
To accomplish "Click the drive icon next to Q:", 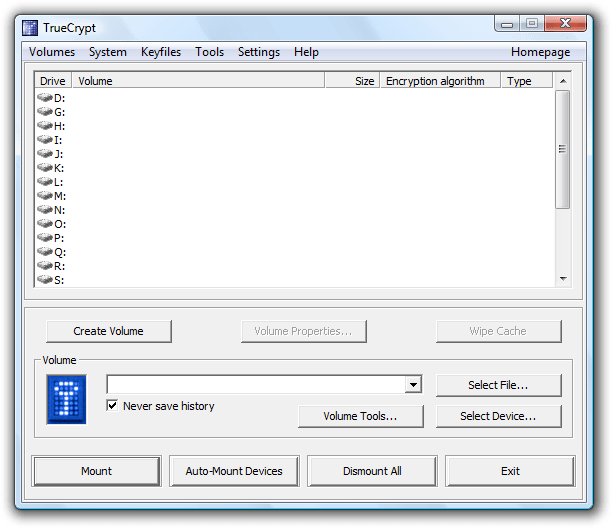I will (x=45, y=252).
